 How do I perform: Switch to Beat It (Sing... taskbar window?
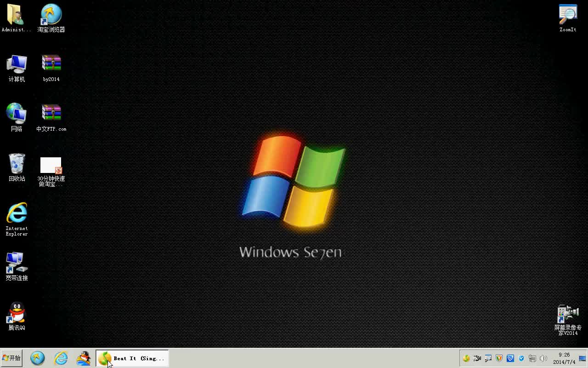[x=132, y=358]
